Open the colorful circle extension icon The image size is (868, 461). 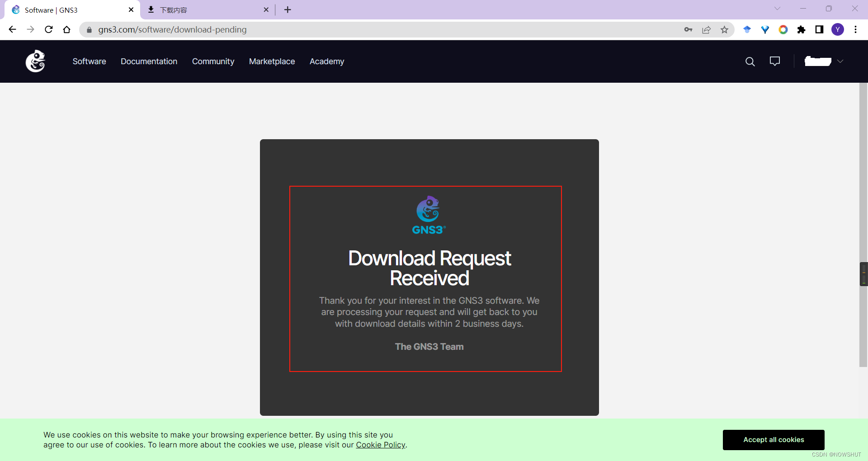coord(783,29)
